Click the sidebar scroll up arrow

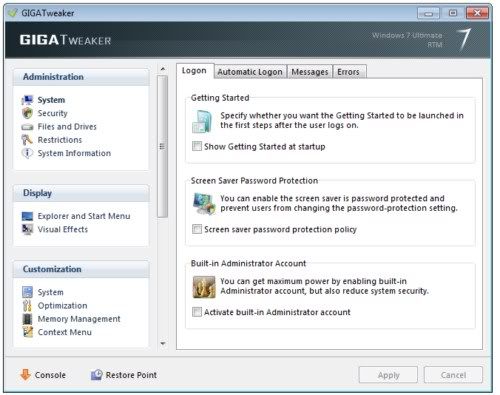[x=163, y=69]
